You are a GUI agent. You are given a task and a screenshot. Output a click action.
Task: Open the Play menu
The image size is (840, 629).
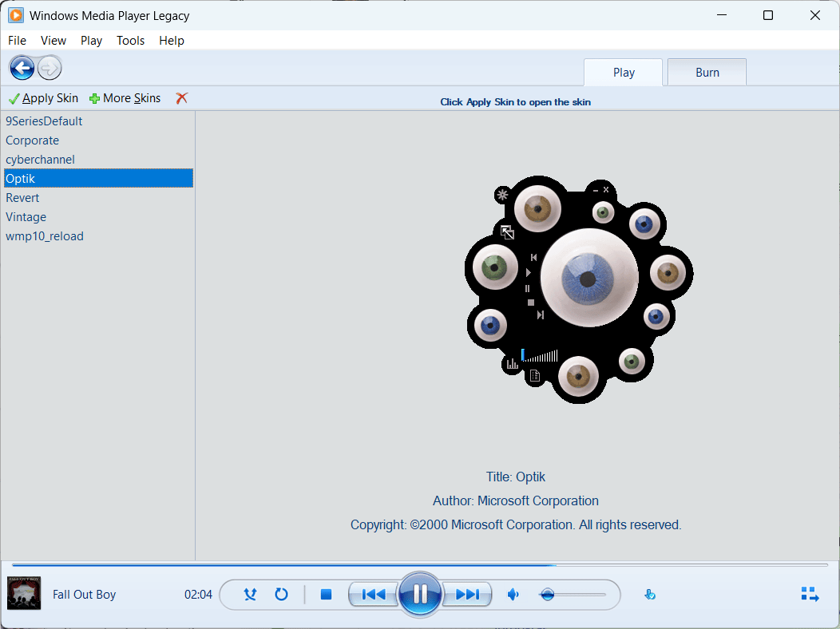click(92, 41)
